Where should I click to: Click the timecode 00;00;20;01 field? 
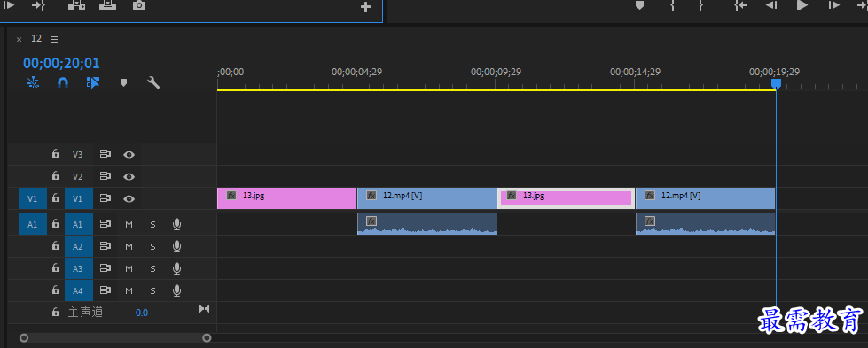(x=61, y=63)
